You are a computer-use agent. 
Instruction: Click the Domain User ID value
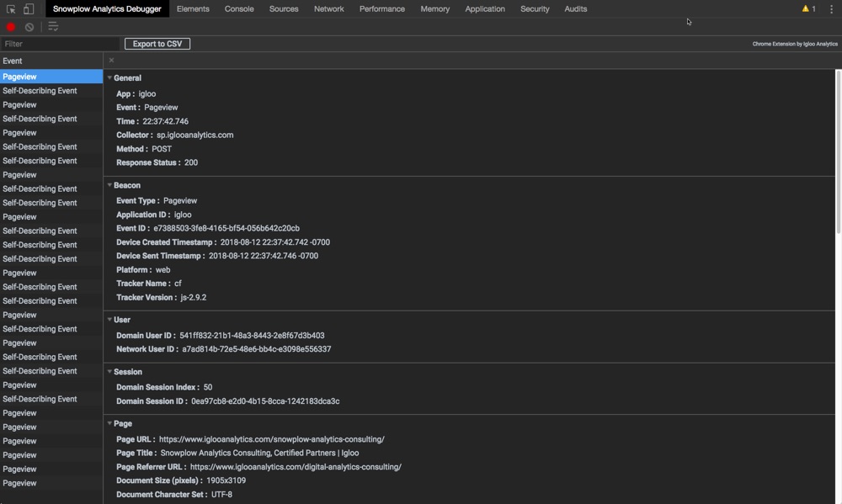click(x=252, y=336)
